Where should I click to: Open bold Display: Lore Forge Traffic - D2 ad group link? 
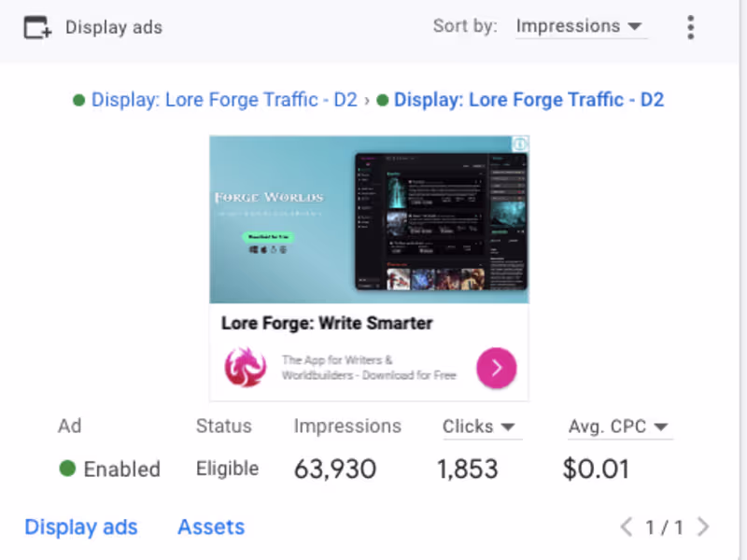coord(529,100)
